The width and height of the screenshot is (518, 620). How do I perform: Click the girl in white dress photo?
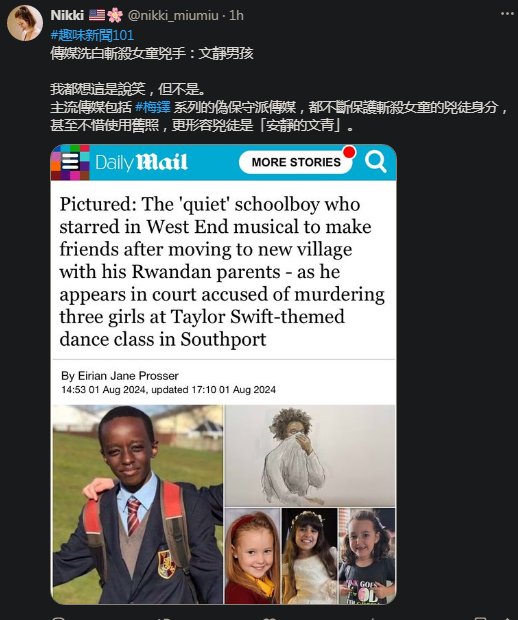click(310, 556)
